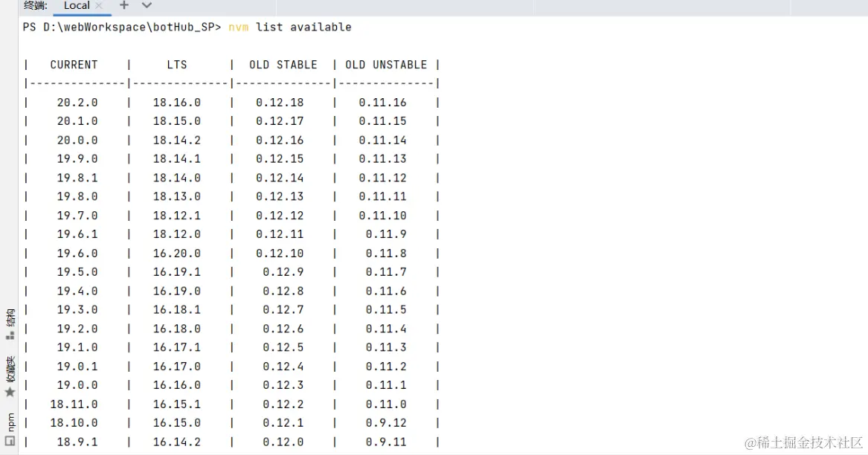Select version 19.6.1 text

77,234
